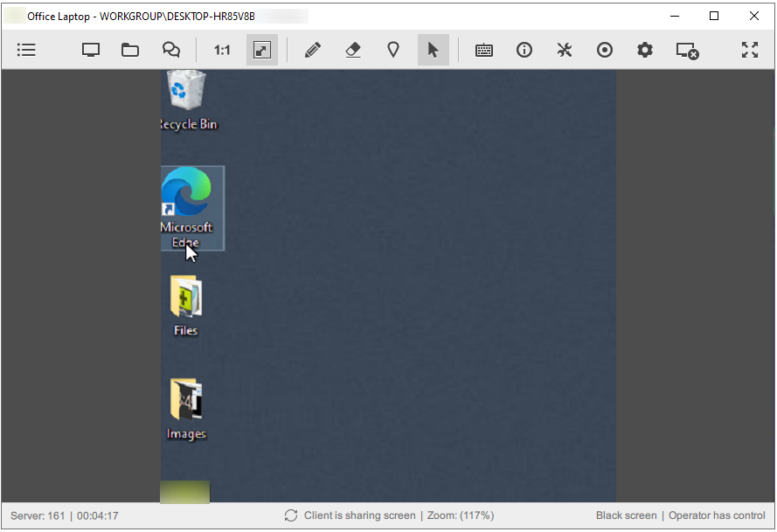Open the connection settings gear
Image resolution: width=777 pixels, height=532 pixels.
coord(644,50)
